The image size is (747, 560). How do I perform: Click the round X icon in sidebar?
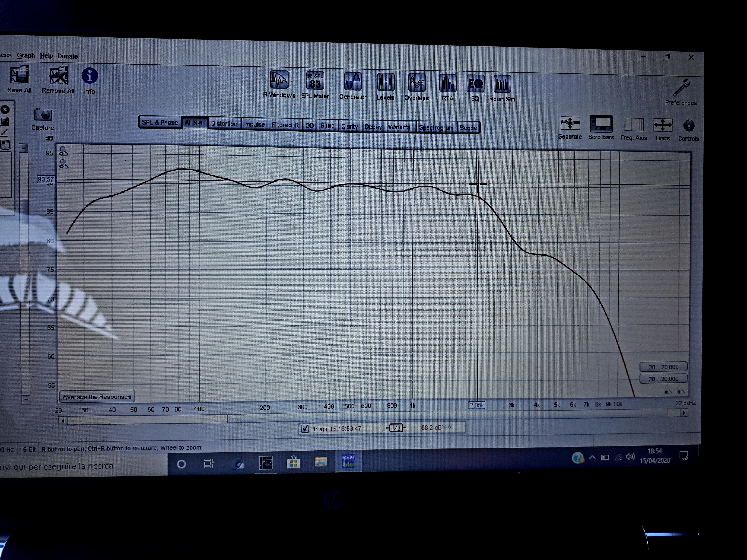click(x=5, y=109)
